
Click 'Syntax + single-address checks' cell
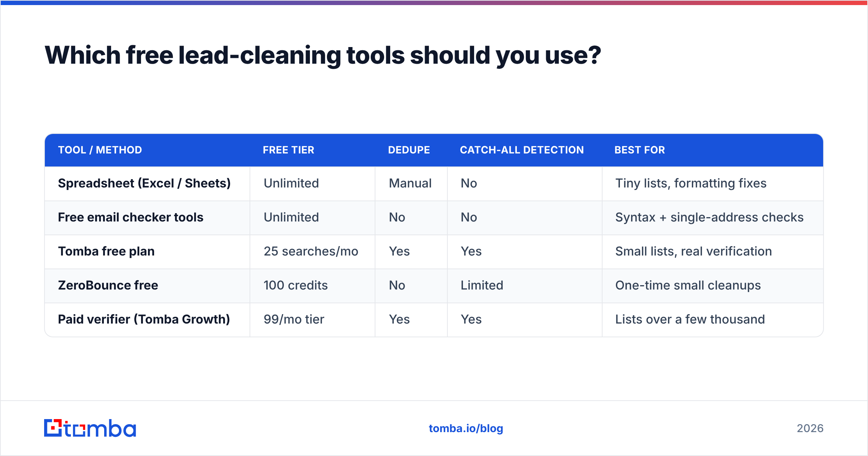(709, 218)
